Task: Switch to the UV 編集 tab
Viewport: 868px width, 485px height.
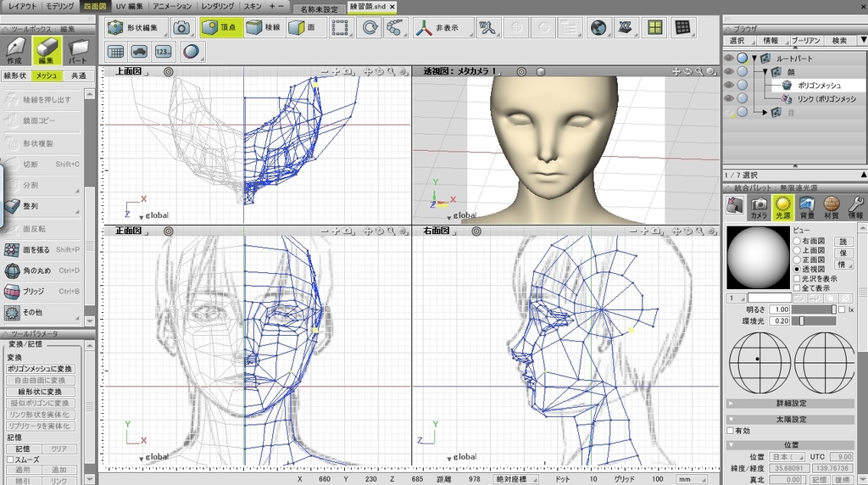Action: 130,6
